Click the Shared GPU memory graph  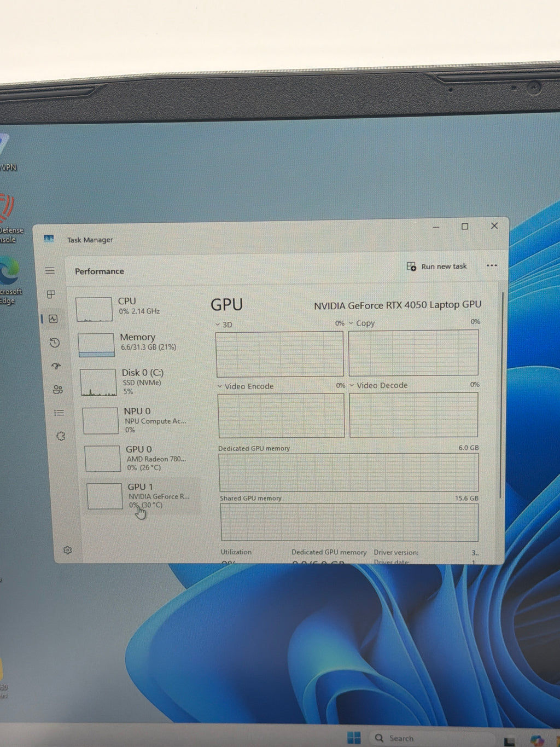[349, 522]
